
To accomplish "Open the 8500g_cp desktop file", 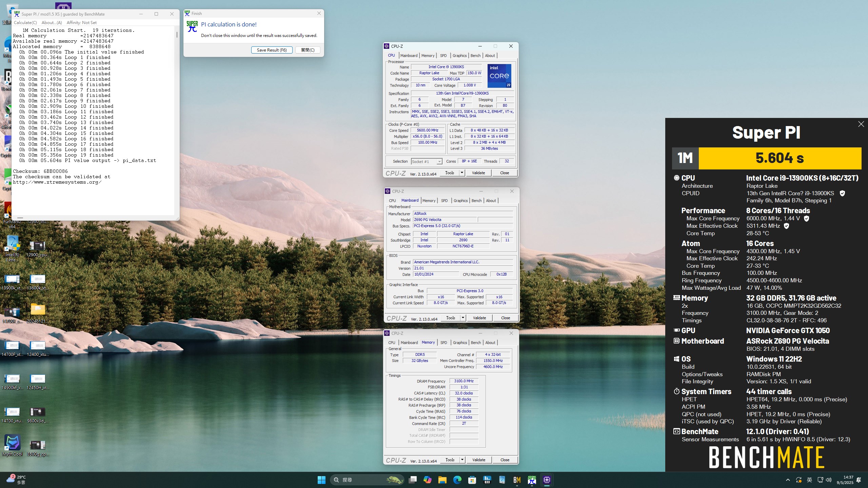I will click(x=38, y=448).
